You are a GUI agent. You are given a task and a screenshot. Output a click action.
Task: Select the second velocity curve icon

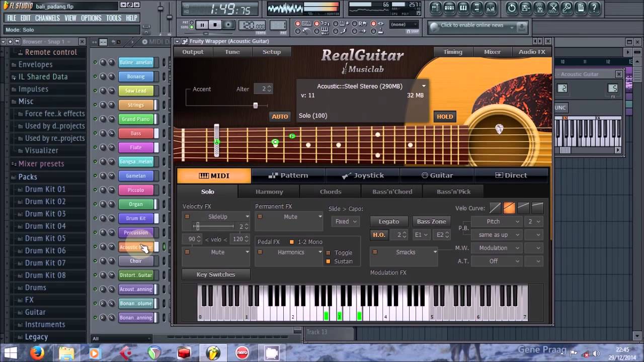pos(509,208)
